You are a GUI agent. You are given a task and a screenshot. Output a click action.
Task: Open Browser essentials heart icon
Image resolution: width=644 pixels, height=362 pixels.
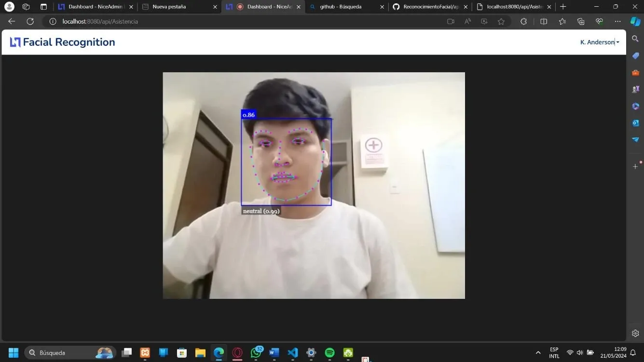599,21
